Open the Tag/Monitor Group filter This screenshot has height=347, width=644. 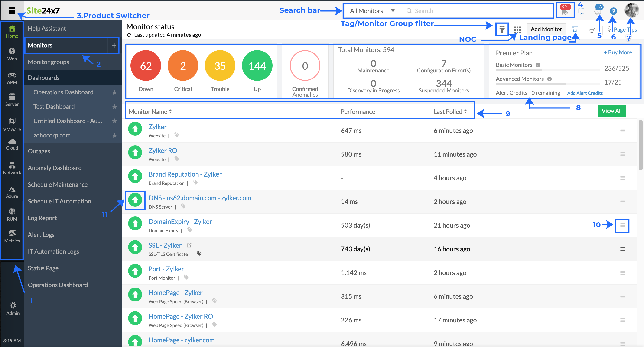tap(502, 29)
